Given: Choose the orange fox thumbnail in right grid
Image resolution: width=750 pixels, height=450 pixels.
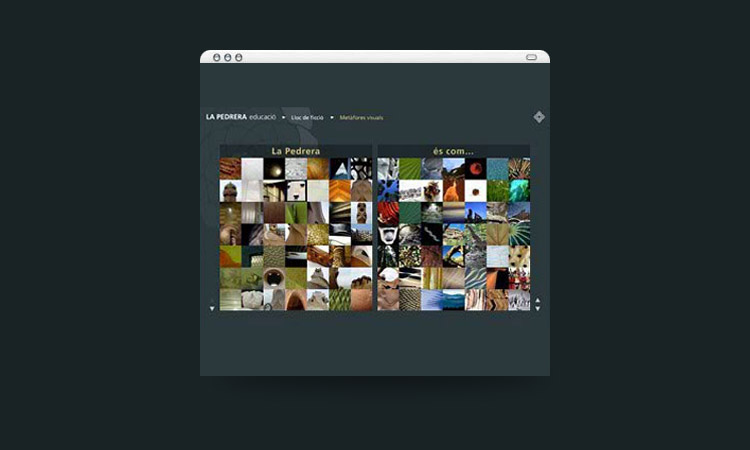Looking at the screenshot, I should [x=454, y=190].
